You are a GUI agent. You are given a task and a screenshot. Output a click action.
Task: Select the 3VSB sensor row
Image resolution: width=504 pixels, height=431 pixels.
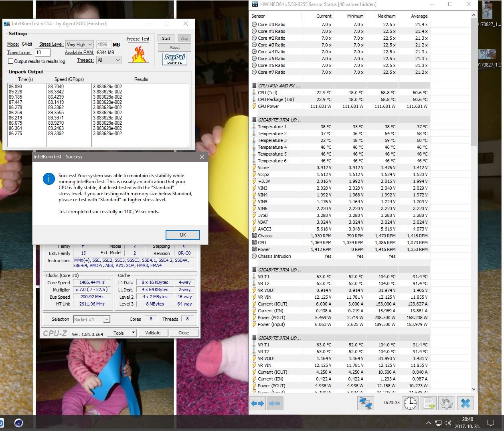pyautogui.click(x=340, y=215)
